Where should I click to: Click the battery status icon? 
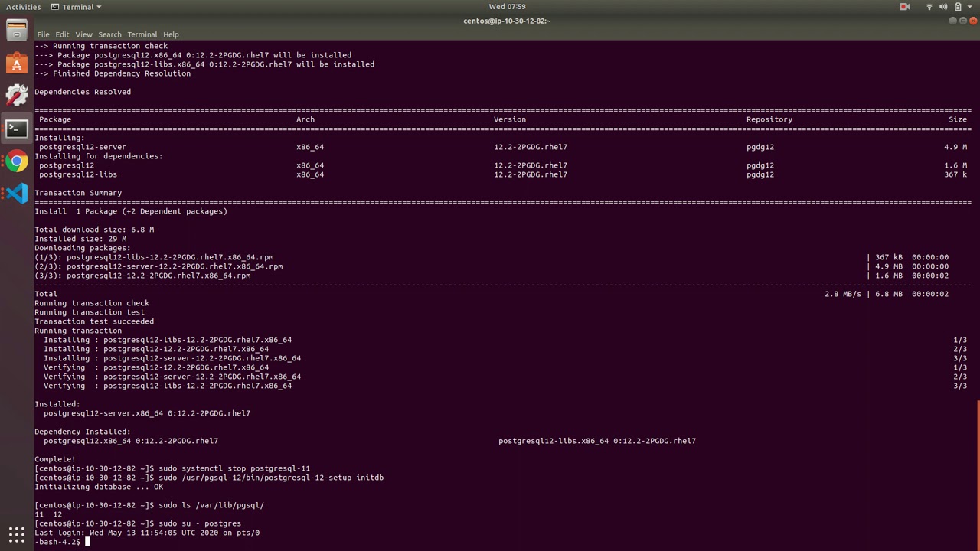pyautogui.click(x=957, y=7)
